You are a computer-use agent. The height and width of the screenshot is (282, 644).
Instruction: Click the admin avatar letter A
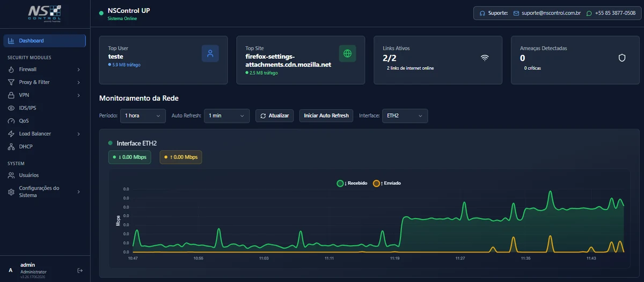coord(11,270)
